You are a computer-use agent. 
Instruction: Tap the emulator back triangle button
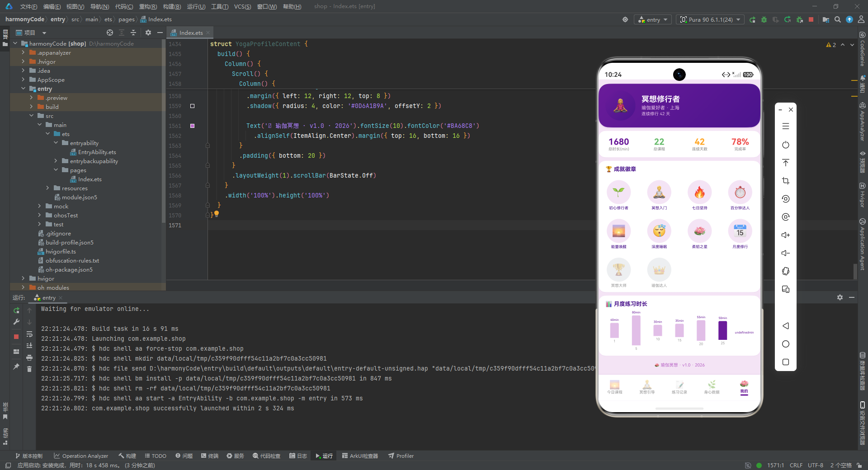click(786, 326)
